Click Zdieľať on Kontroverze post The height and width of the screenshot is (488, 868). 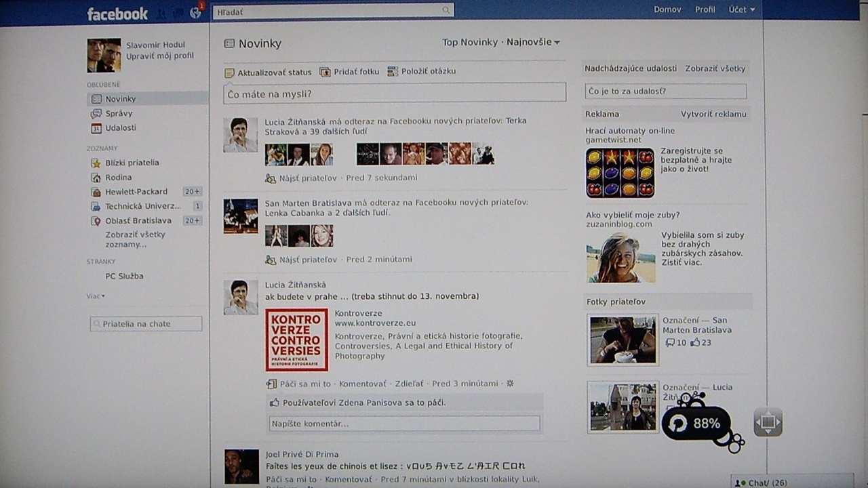(409, 384)
